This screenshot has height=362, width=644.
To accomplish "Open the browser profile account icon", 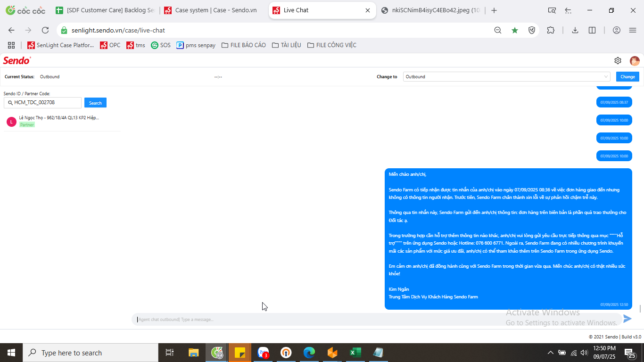I will pyautogui.click(x=617, y=30).
